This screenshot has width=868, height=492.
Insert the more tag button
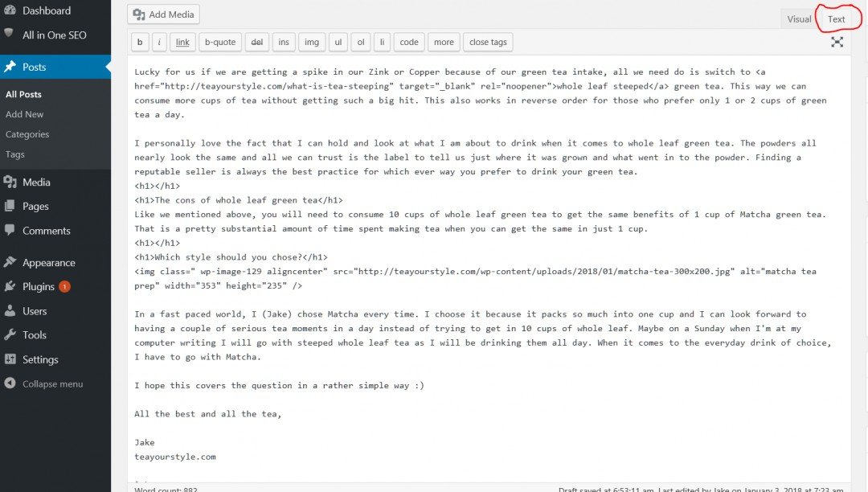pos(444,42)
